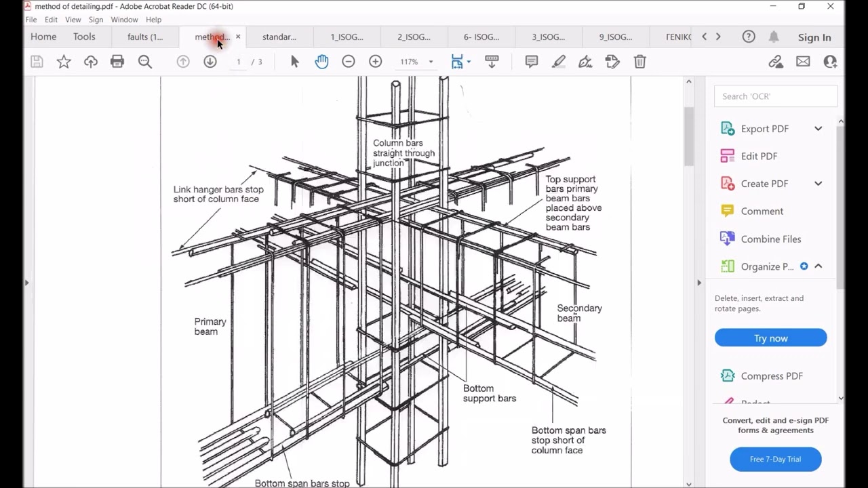Click the Save file icon
The image size is (868, 488).
click(37, 62)
